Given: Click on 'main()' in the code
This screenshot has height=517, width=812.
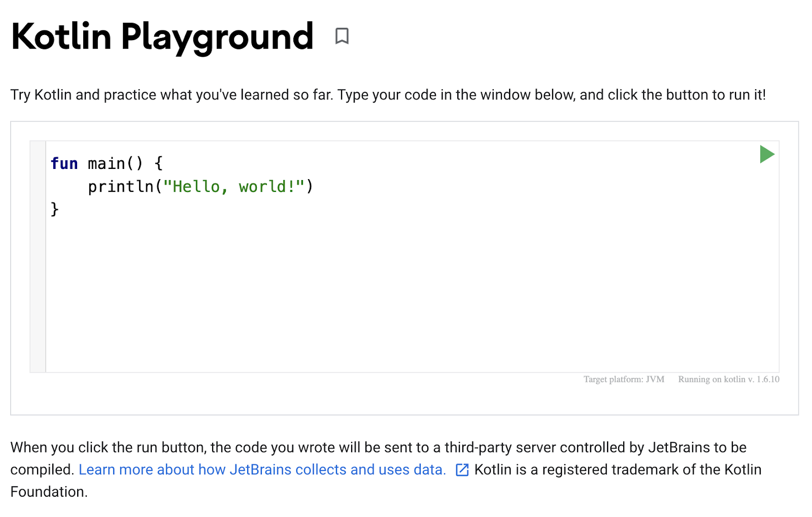Looking at the screenshot, I should pos(115,164).
